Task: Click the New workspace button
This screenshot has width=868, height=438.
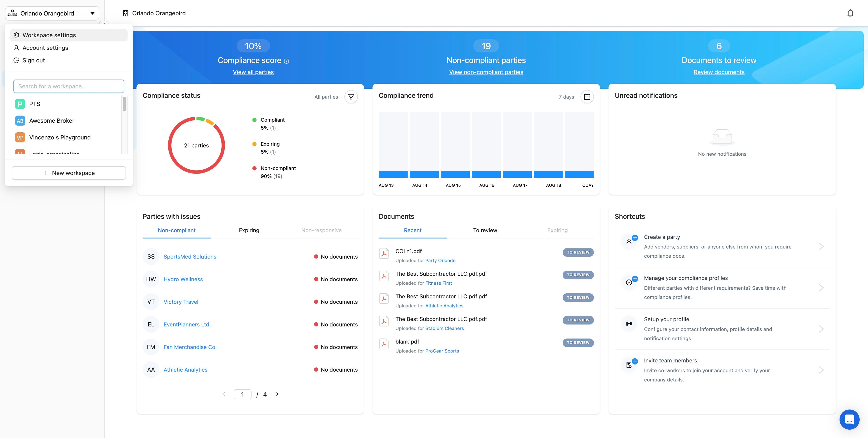Action: 69,173
